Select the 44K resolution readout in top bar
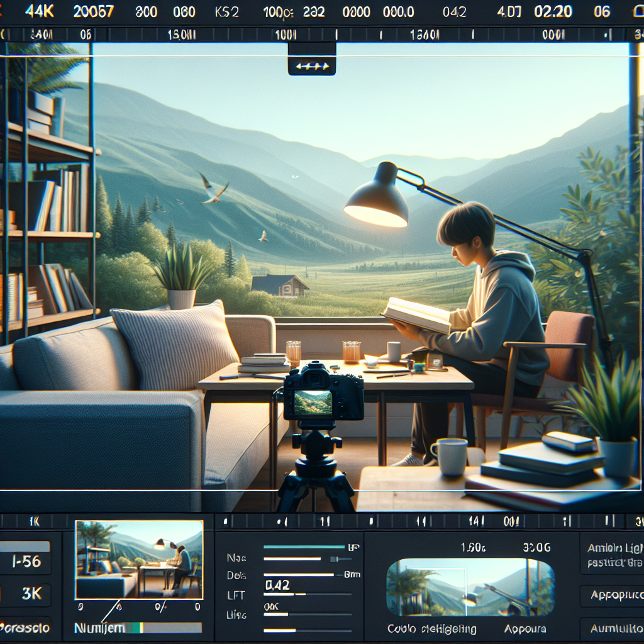Viewport: 644px width, 644px height. 40,12
